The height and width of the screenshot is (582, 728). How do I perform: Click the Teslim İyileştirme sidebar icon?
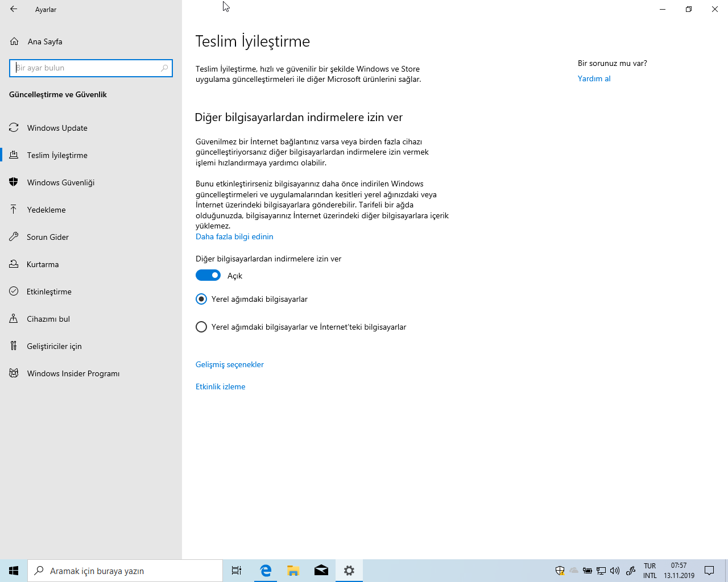(x=14, y=155)
